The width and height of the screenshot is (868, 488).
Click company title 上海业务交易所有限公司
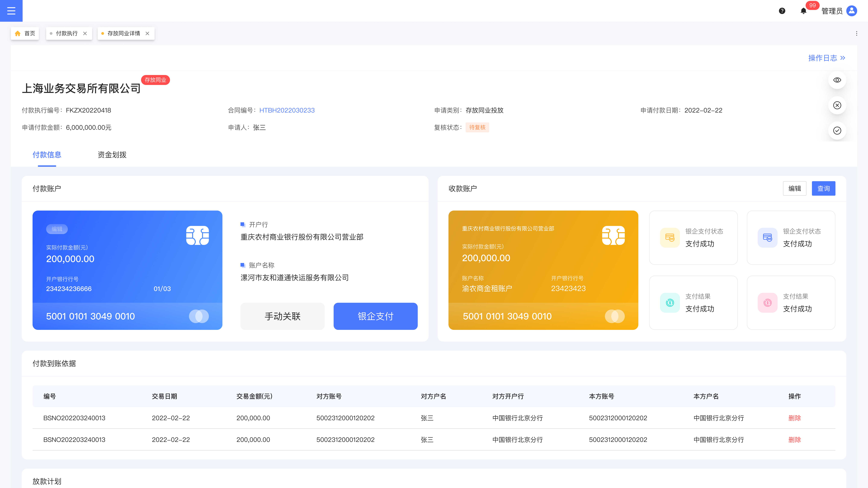click(x=81, y=88)
